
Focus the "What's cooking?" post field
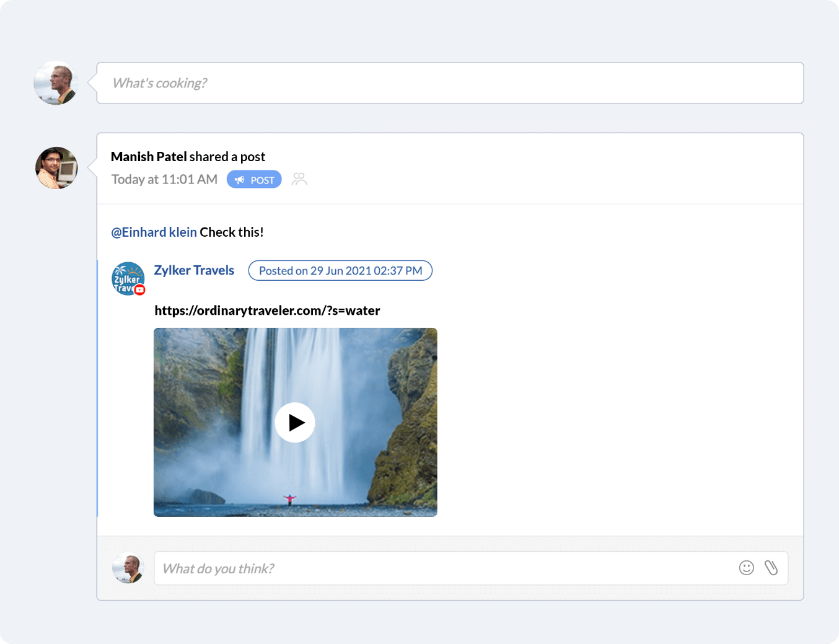coord(450,83)
